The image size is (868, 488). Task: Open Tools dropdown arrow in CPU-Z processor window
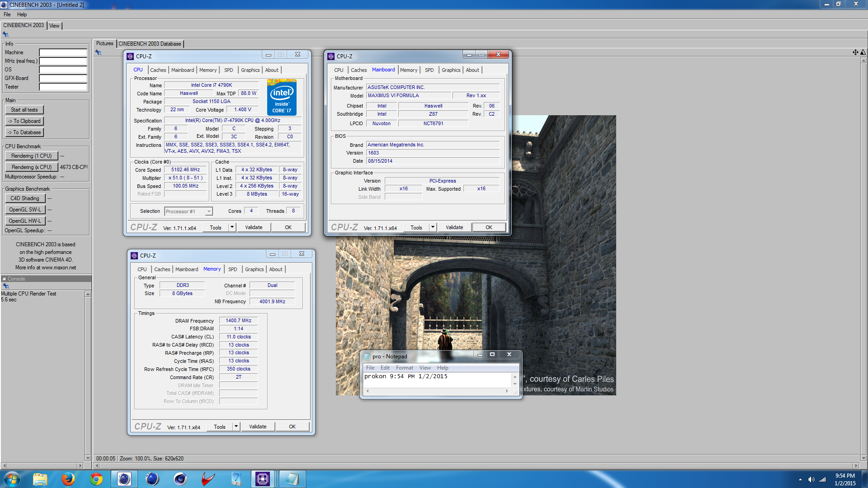tap(232, 227)
